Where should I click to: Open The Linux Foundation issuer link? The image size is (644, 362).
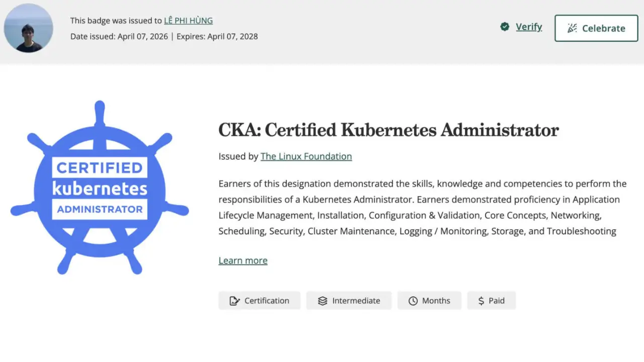pyautogui.click(x=306, y=156)
